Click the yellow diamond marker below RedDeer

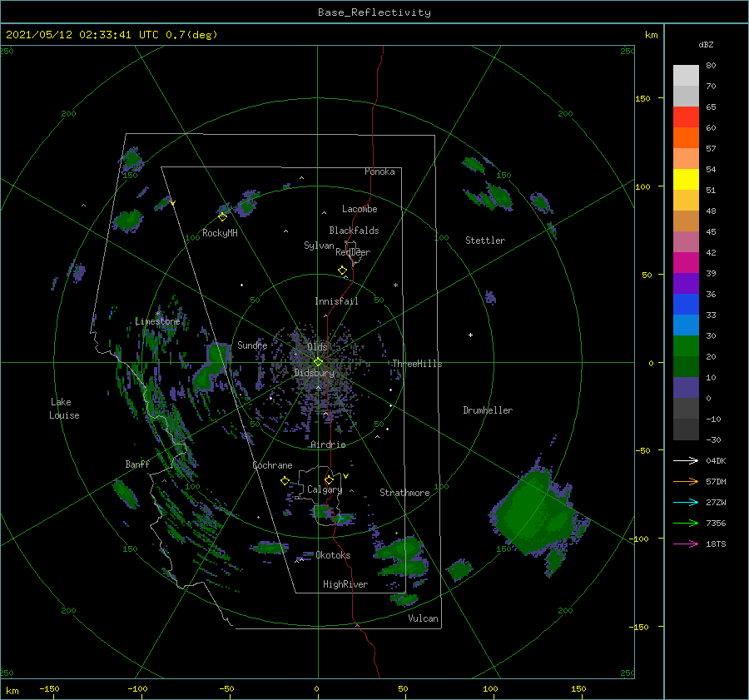click(342, 271)
